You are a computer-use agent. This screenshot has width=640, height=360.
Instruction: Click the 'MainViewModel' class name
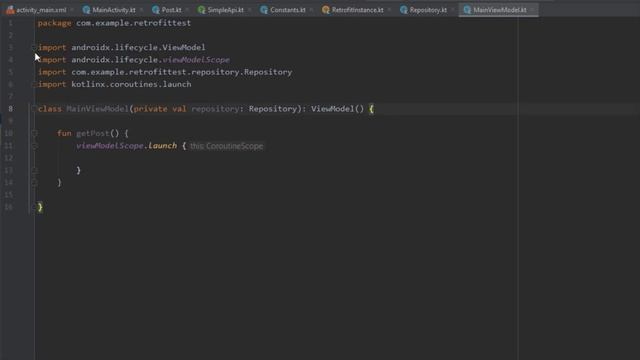pyautogui.click(x=98, y=109)
